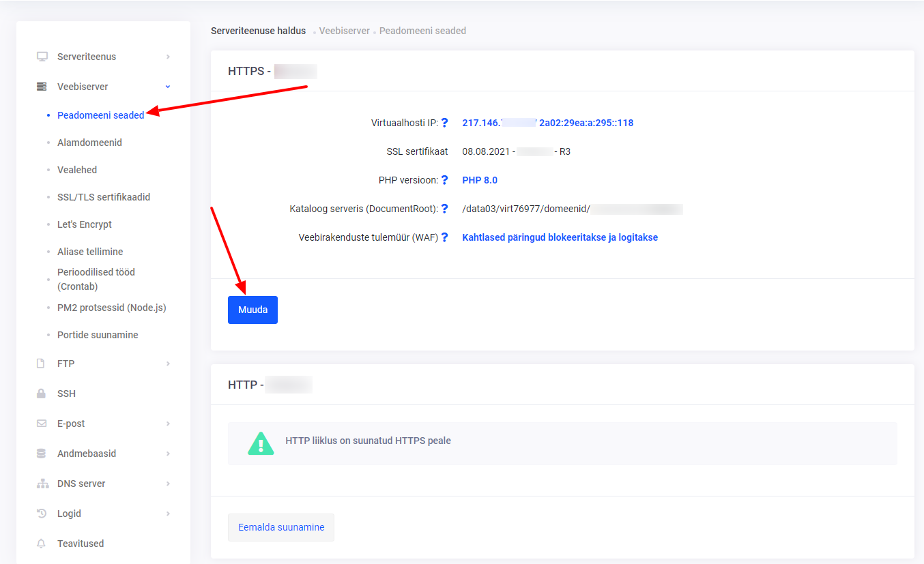Image resolution: width=924 pixels, height=564 pixels.
Task: Open help tooltip next to PHP versioon
Action: point(444,180)
